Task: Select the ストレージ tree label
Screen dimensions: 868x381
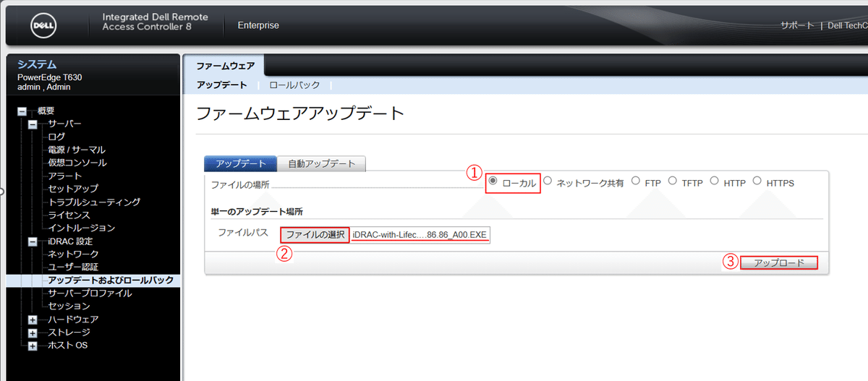Action: point(69,333)
